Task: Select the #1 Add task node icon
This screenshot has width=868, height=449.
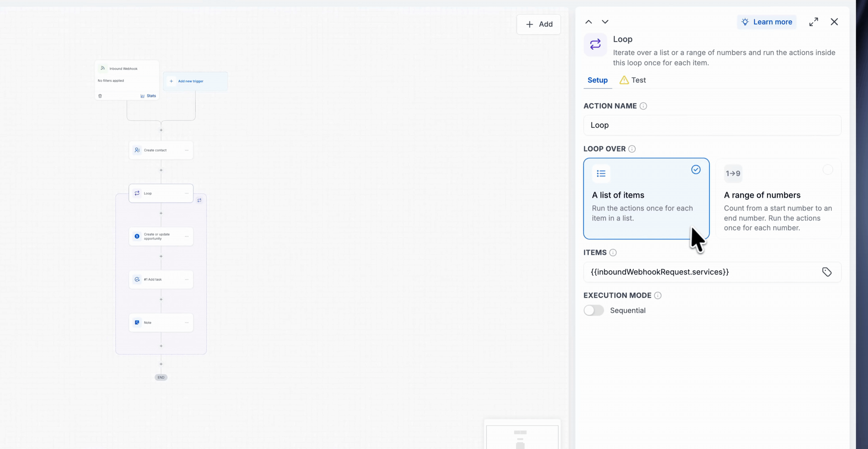Action: [x=137, y=280]
